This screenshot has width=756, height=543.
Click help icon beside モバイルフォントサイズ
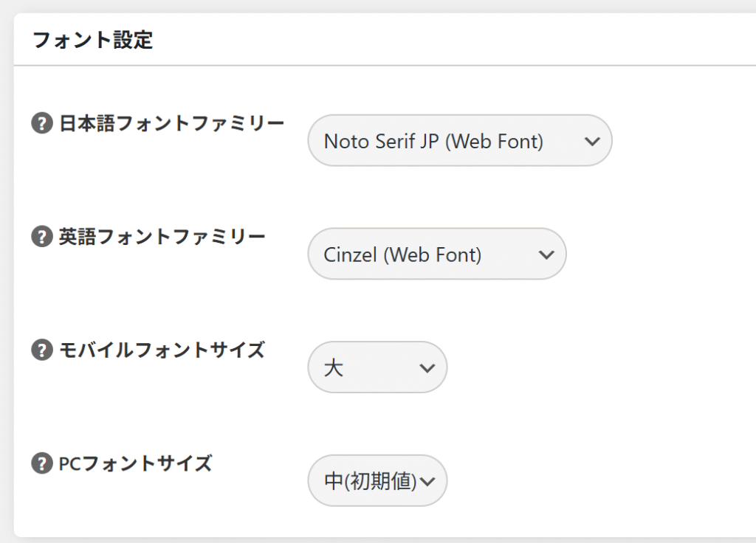(41, 351)
